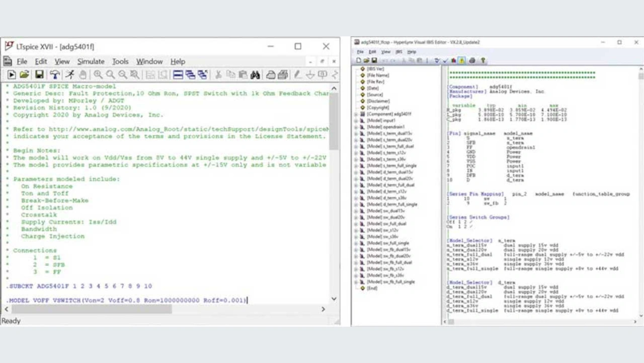Open the Tools menu in LTspice
Image resolution: width=644 pixels, height=363 pixels.
tap(120, 61)
